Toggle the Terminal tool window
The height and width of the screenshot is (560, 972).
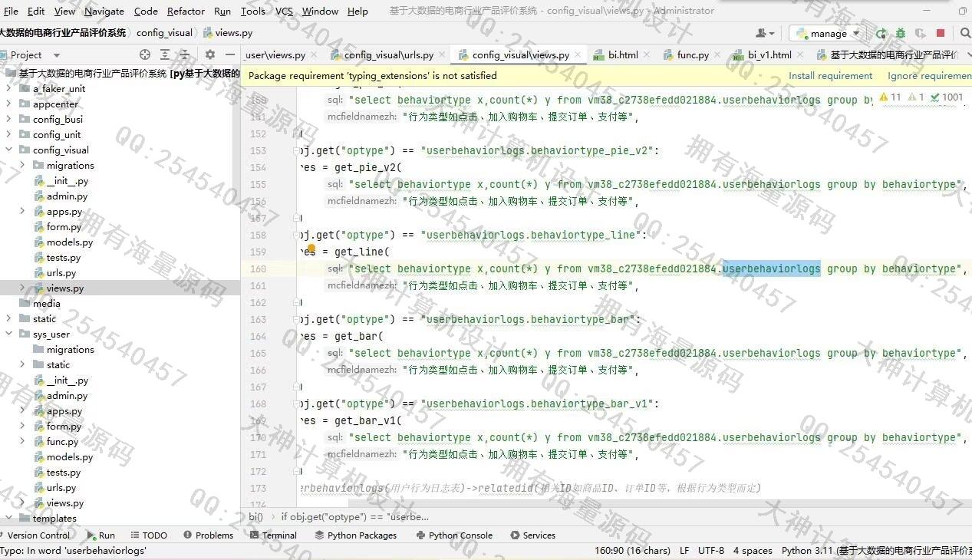pyautogui.click(x=273, y=535)
